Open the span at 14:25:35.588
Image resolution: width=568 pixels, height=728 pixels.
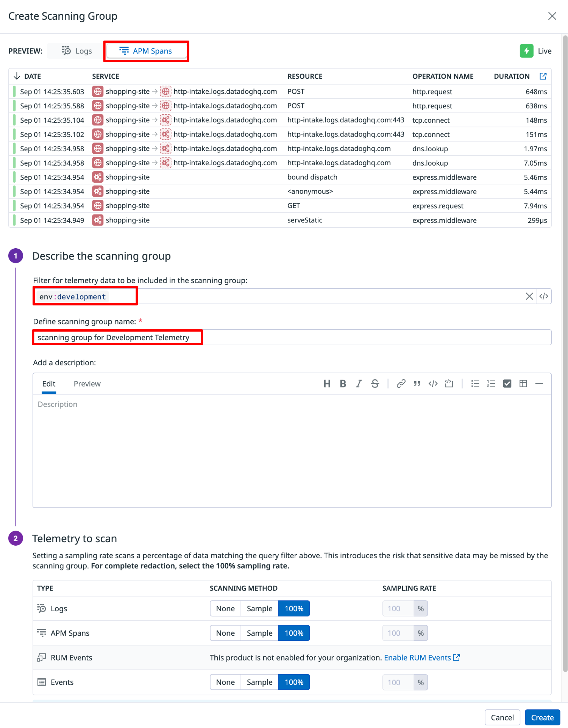tap(280, 106)
